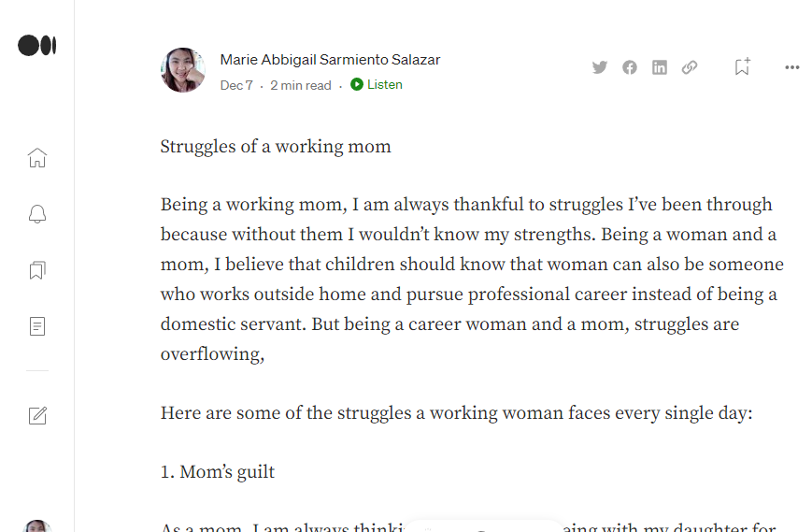The image size is (812, 532).
Task: Open author Marie Abbigail Sarmiento Salazar's profile
Action: pos(330,60)
